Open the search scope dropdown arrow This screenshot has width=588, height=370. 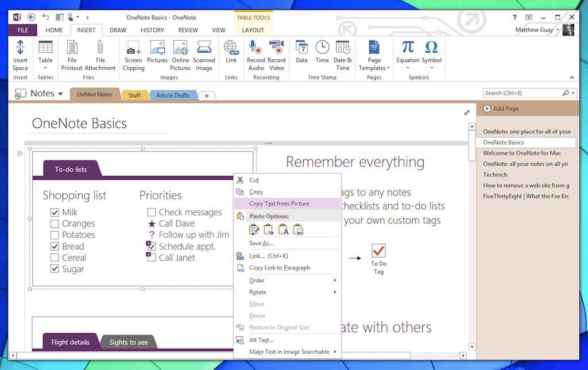pos(573,94)
